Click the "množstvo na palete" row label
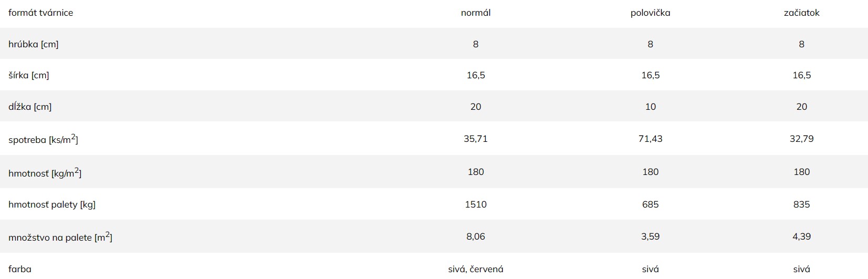The image size is (868, 279). (x=60, y=237)
